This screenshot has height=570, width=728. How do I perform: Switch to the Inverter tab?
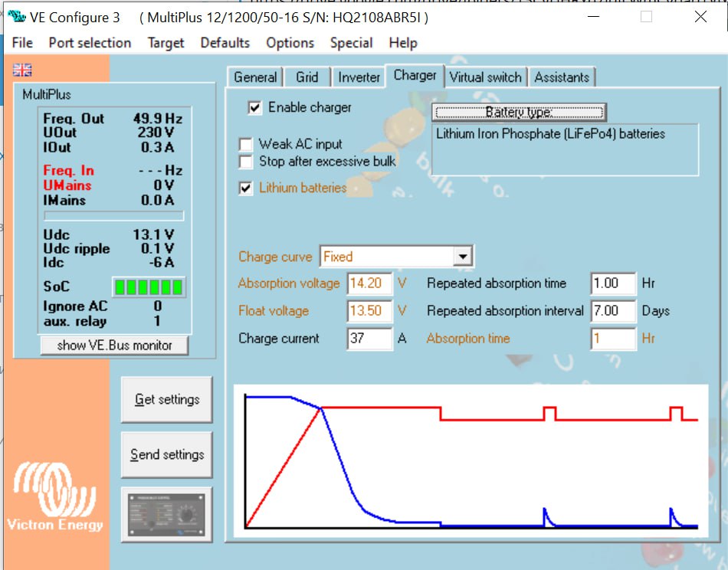coord(359,77)
